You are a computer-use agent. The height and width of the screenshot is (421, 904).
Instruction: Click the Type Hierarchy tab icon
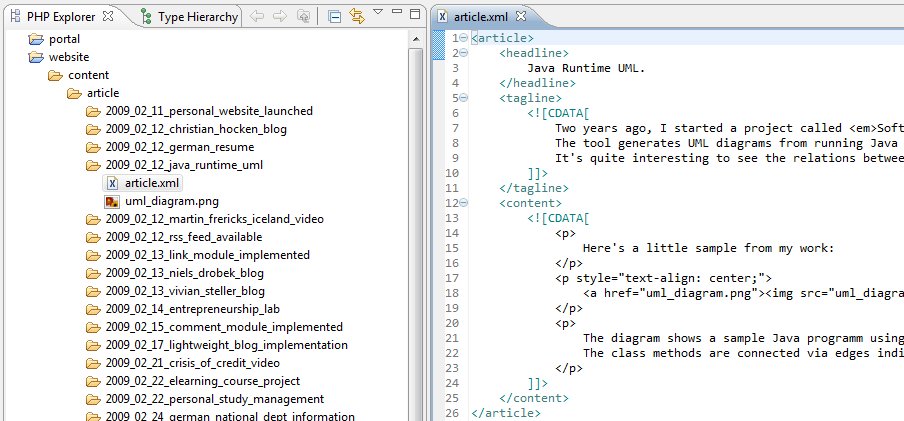[147, 17]
